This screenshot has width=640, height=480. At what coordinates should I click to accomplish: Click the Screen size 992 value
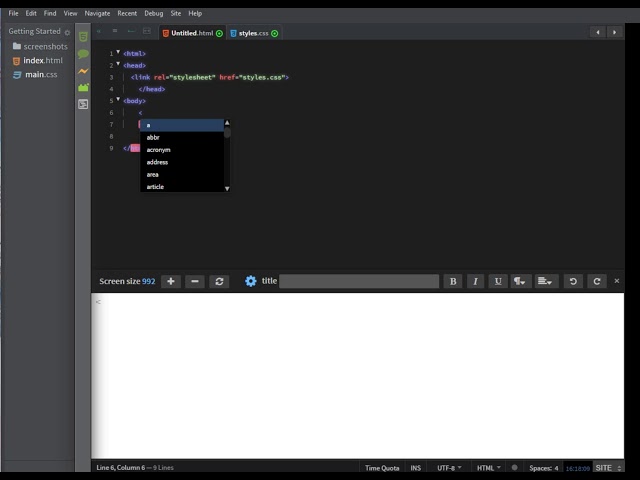pyautogui.click(x=149, y=281)
